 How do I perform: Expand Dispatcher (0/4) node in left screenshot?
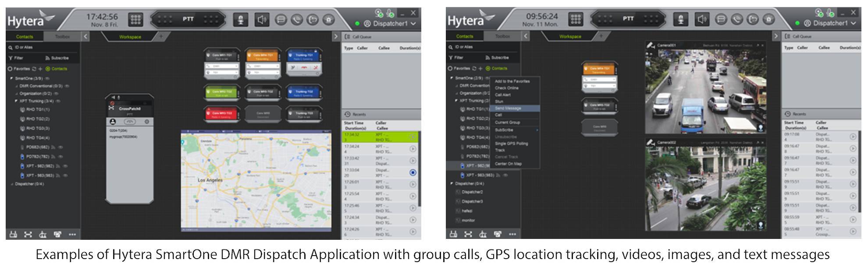coord(12,184)
